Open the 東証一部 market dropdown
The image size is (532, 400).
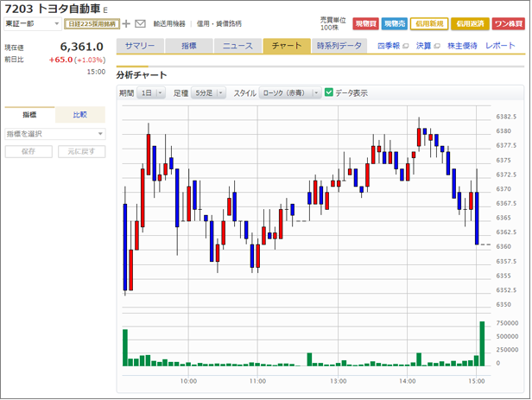(x=31, y=23)
